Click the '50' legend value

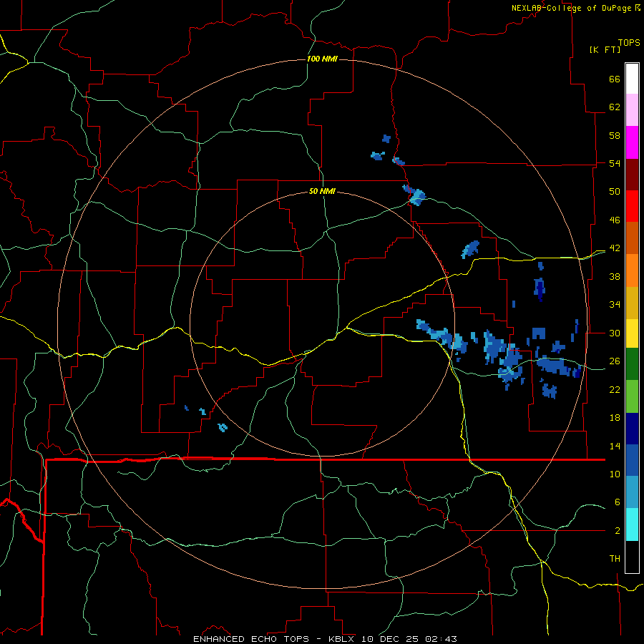[x=615, y=192]
